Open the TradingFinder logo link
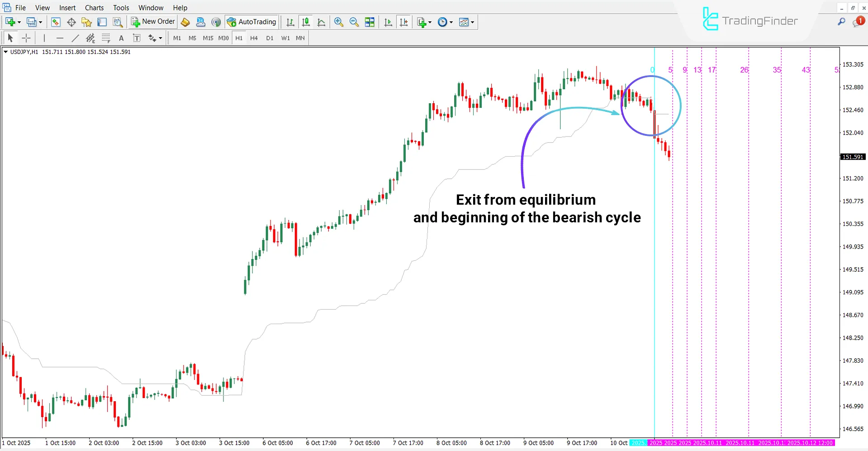This screenshot has width=868, height=451. [x=750, y=20]
